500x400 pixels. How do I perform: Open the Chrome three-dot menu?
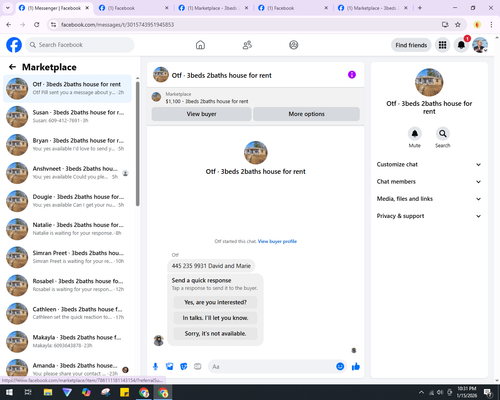pos(491,24)
